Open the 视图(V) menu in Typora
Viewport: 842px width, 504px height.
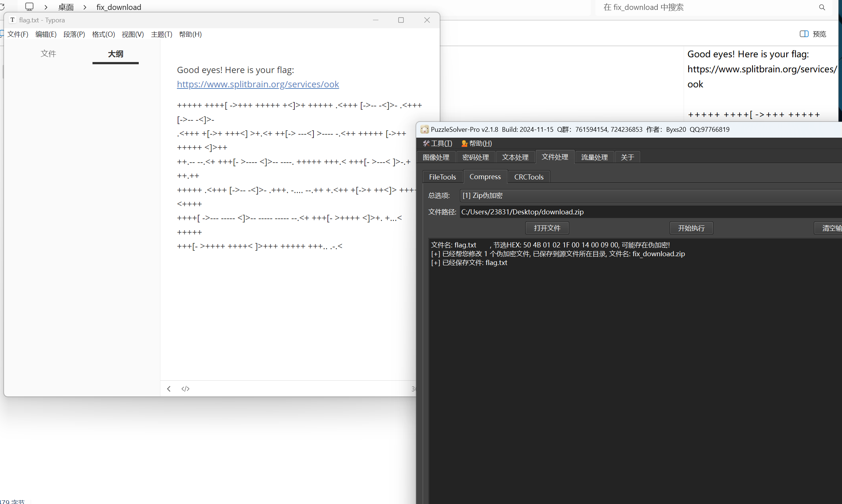133,35
